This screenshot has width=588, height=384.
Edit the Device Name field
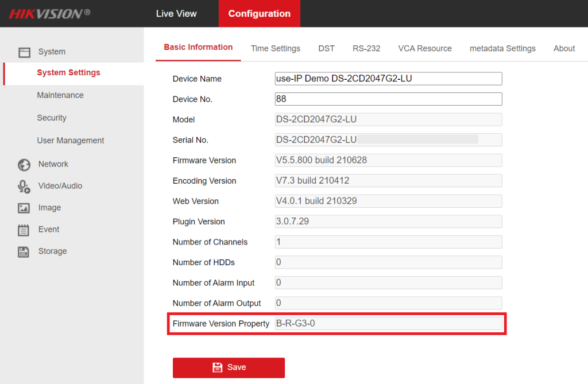388,79
